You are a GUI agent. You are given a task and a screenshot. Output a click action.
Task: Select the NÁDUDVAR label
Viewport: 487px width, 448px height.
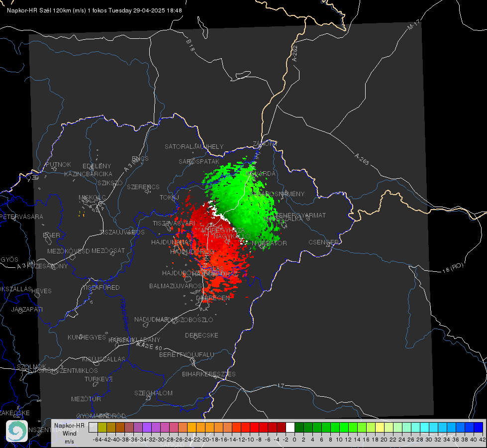[151, 320]
